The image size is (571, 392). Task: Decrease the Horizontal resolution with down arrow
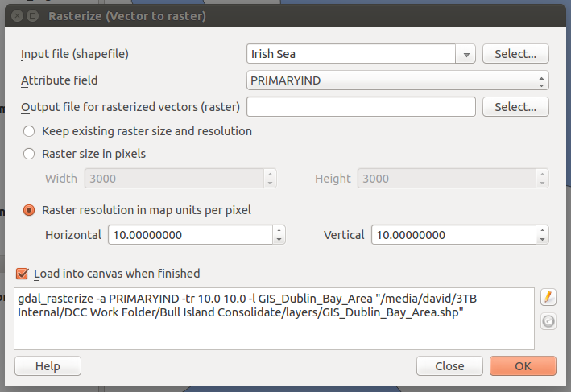279,239
